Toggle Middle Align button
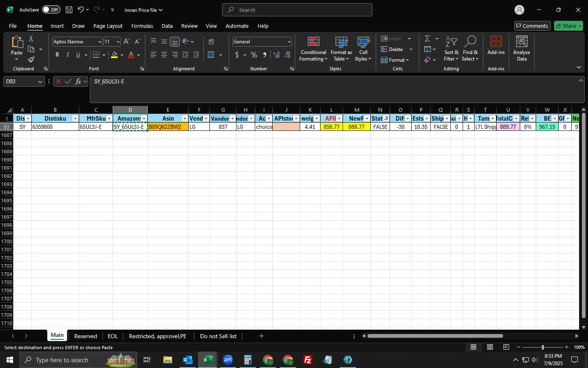588x368 pixels. point(164,42)
